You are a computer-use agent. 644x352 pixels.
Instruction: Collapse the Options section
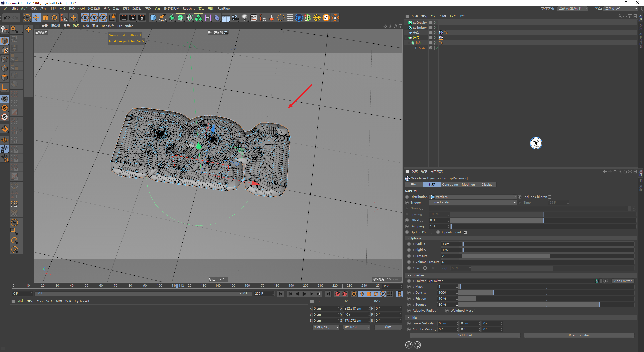pyautogui.click(x=408, y=238)
